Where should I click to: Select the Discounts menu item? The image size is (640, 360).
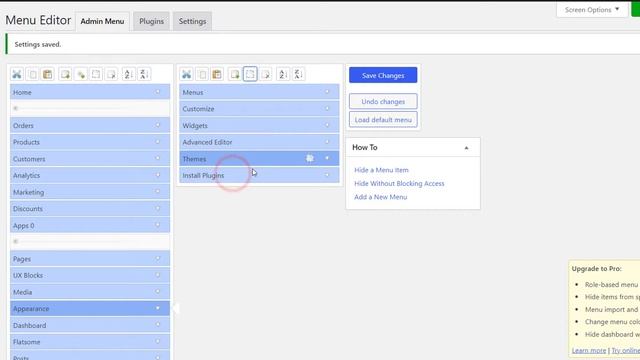pos(90,209)
